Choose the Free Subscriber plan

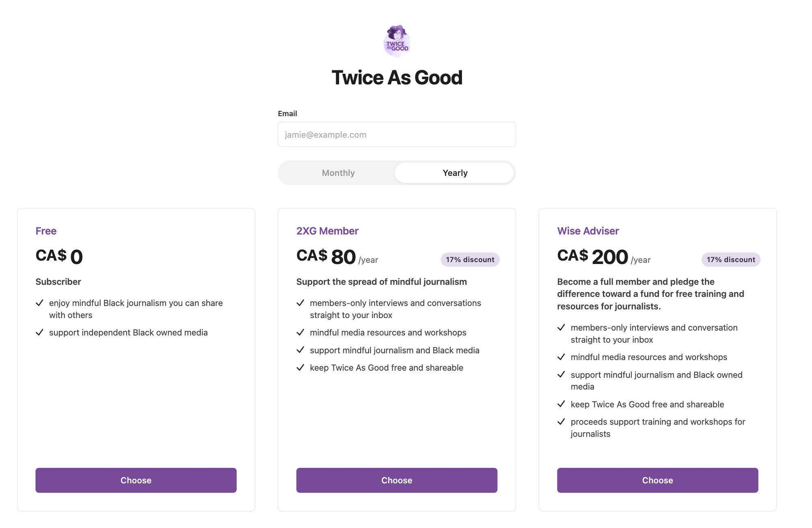[136, 480]
